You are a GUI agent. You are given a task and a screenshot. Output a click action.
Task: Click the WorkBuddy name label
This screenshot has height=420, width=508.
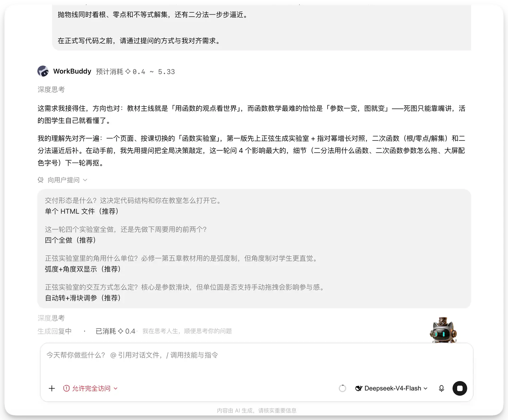(x=72, y=71)
